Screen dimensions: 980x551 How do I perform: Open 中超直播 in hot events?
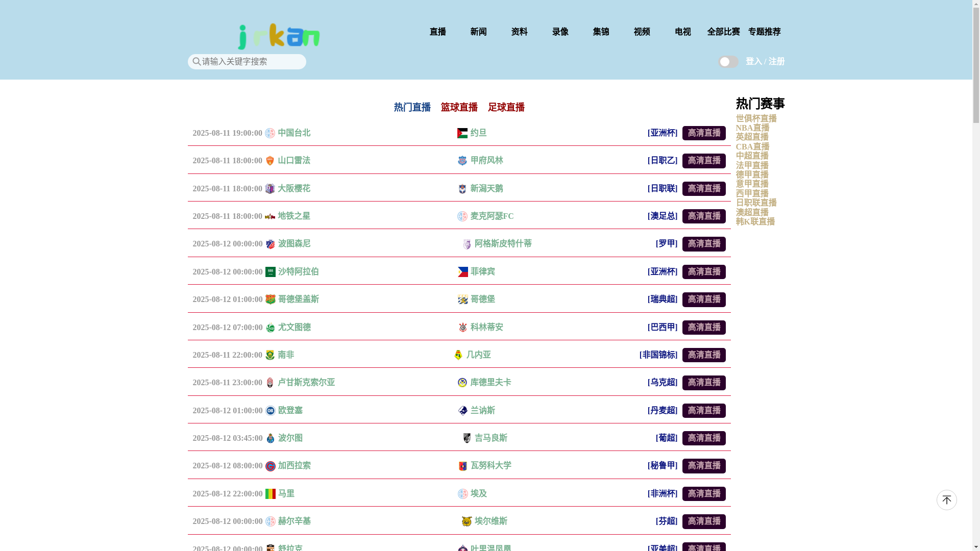tap(752, 156)
